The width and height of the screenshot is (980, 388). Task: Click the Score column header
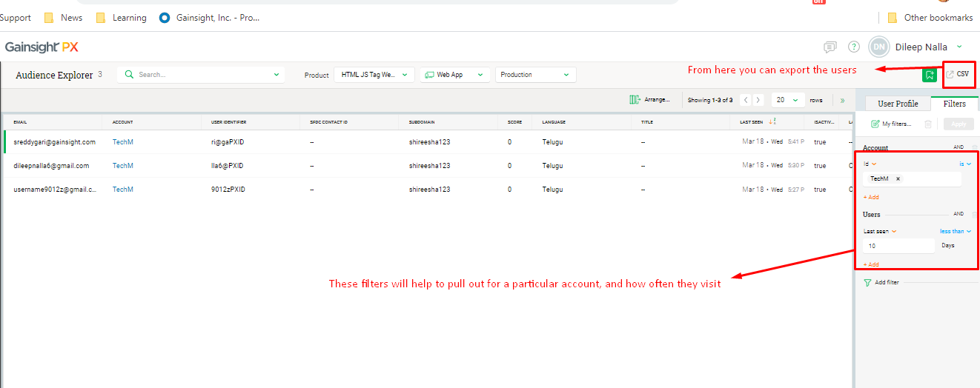pyautogui.click(x=514, y=121)
